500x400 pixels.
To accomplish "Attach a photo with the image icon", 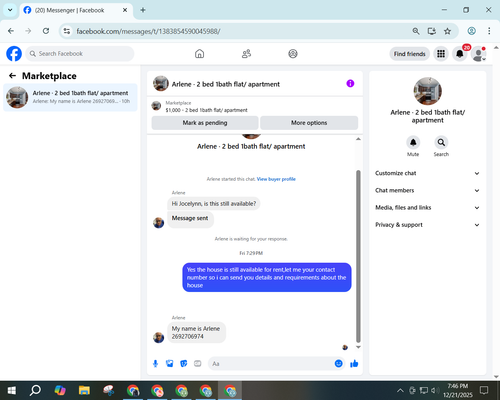I will [169, 363].
